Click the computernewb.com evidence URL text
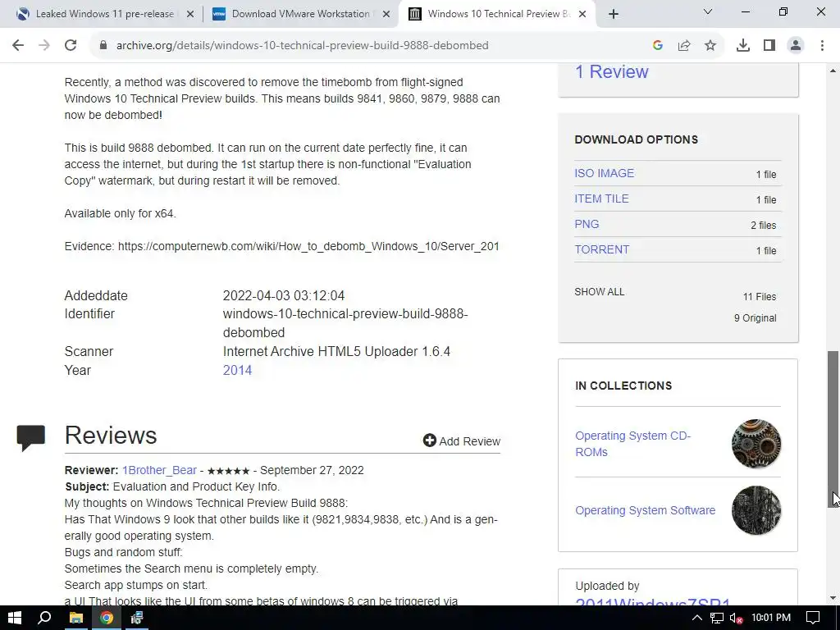Image resolution: width=840 pixels, height=630 pixels. tap(308, 246)
